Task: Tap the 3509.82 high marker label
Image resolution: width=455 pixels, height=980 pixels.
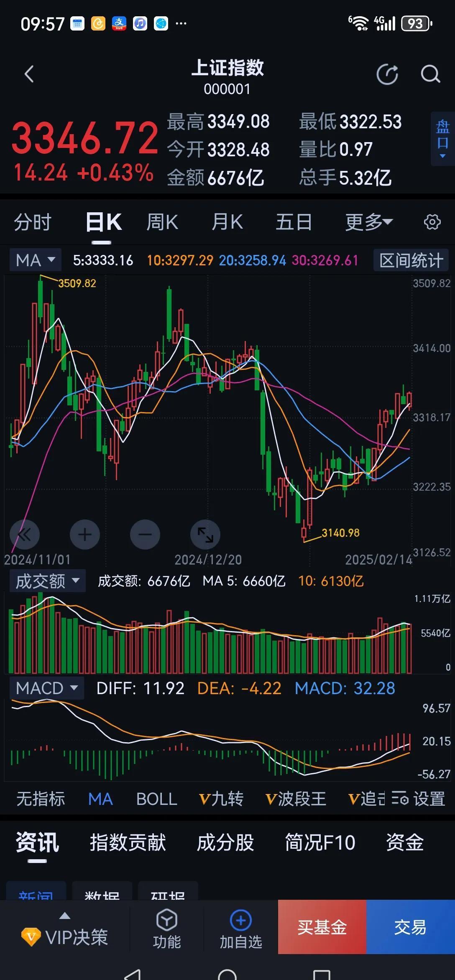Action: 77,283
